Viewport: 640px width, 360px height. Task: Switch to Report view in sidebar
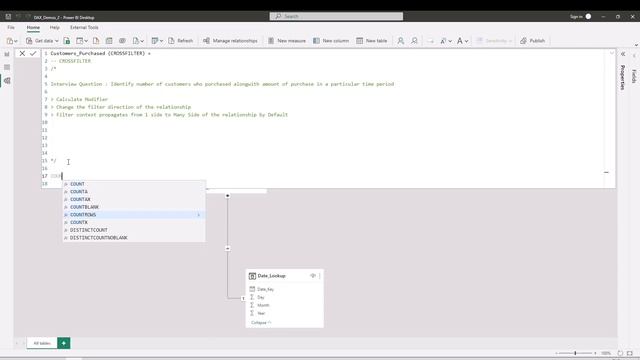pos(7,54)
